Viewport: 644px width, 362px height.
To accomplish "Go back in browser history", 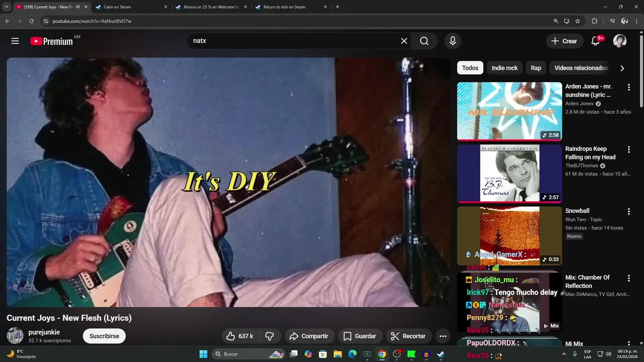I will 7,21.
